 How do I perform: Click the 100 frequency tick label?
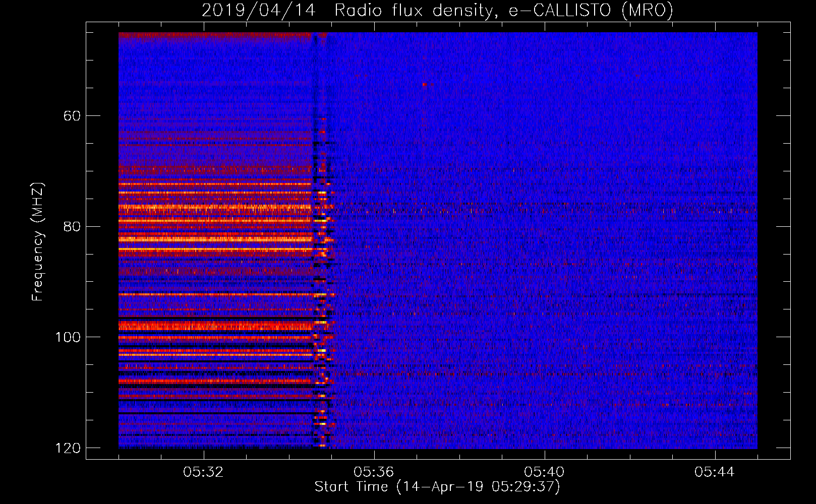[x=68, y=337]
